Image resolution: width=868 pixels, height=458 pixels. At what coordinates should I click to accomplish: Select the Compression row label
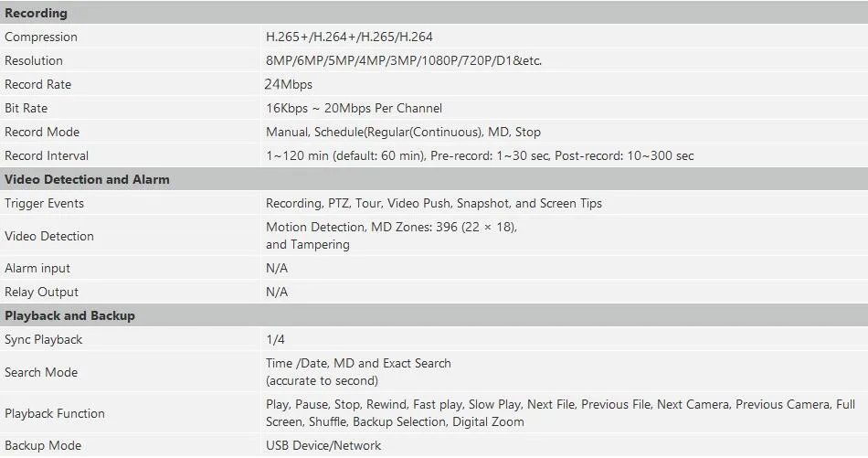pyautogui.click(x=41, y=37)
